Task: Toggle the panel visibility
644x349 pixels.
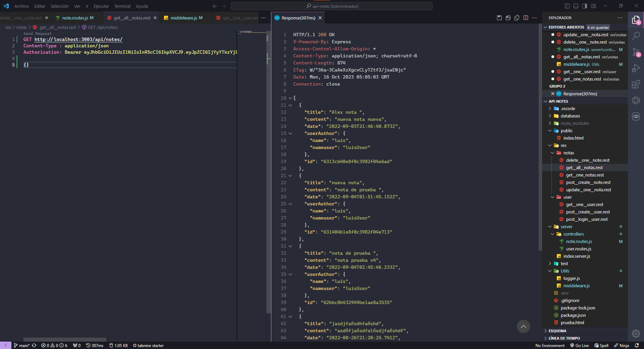Action: click(576, 6)
